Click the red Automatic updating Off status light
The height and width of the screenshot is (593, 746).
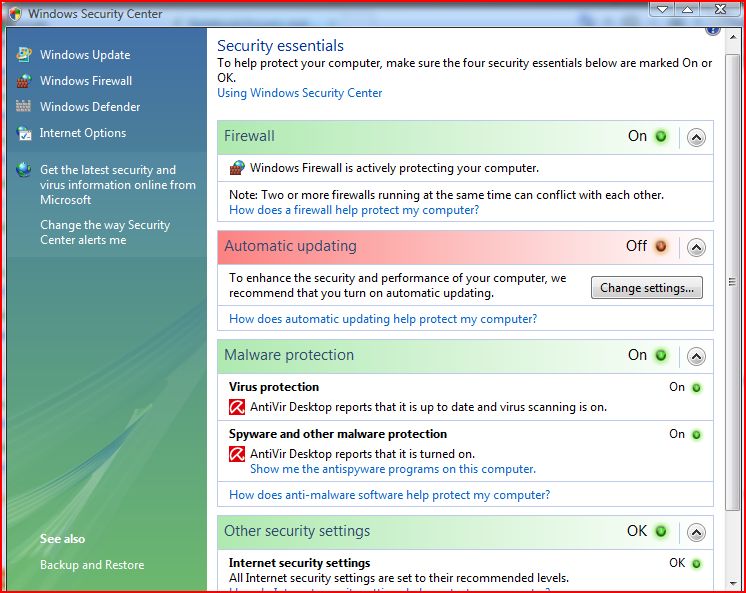661,246
